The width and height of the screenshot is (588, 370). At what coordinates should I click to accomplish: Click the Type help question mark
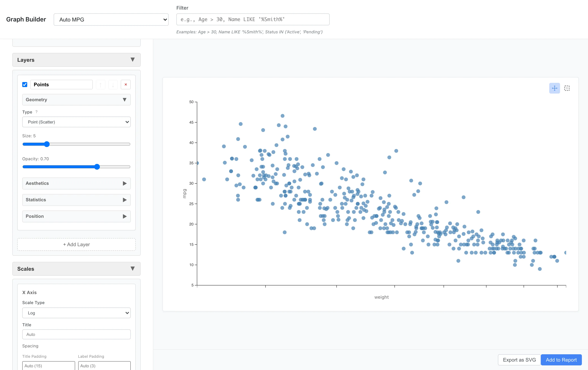point(36,112)
